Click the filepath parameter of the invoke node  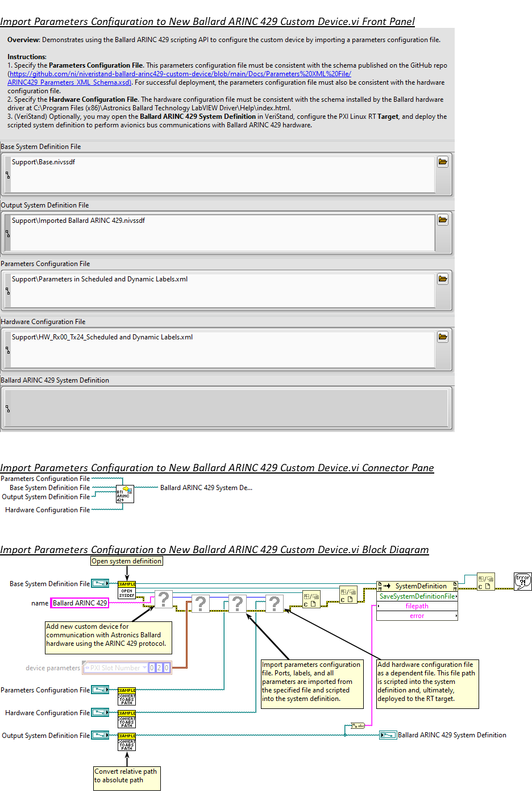(417, 606)
